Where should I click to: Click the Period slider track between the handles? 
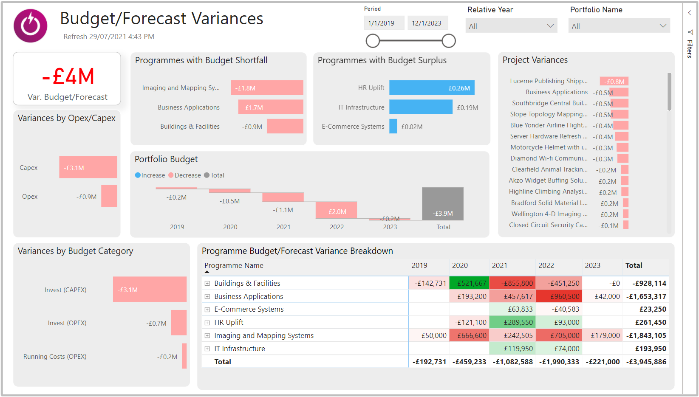(411, 41)
